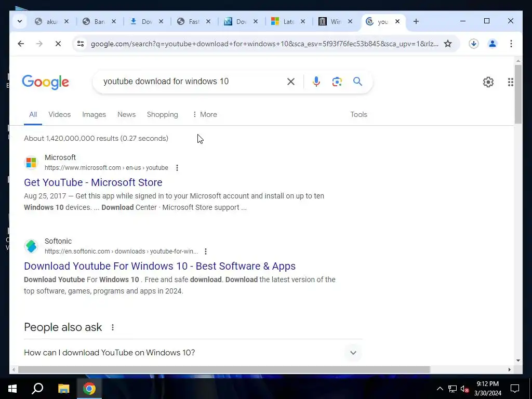Search by image with Google Lens
The image size is (532, 399).
pos(337,82)
